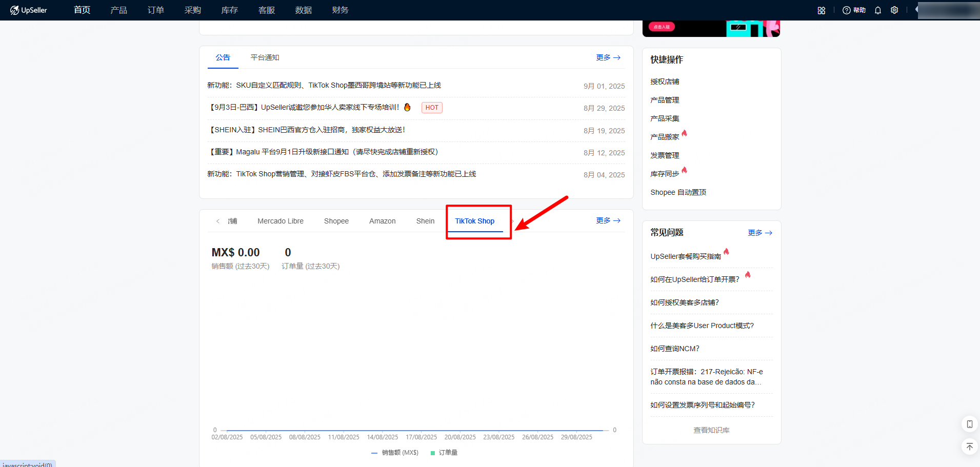Viewport: 980px width, 467px height.
Task: Click 查看知识库 link
Action: pos(711,430)
